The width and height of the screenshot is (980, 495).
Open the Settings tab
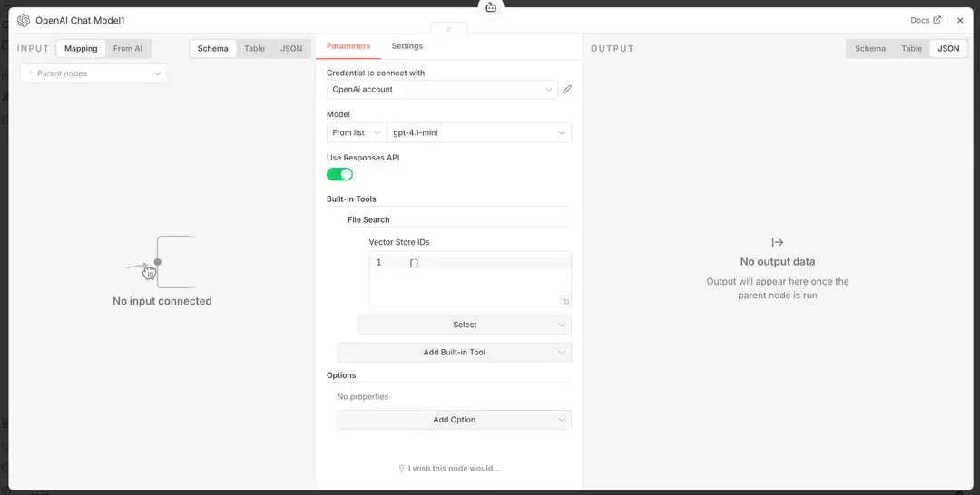(407, 46)
